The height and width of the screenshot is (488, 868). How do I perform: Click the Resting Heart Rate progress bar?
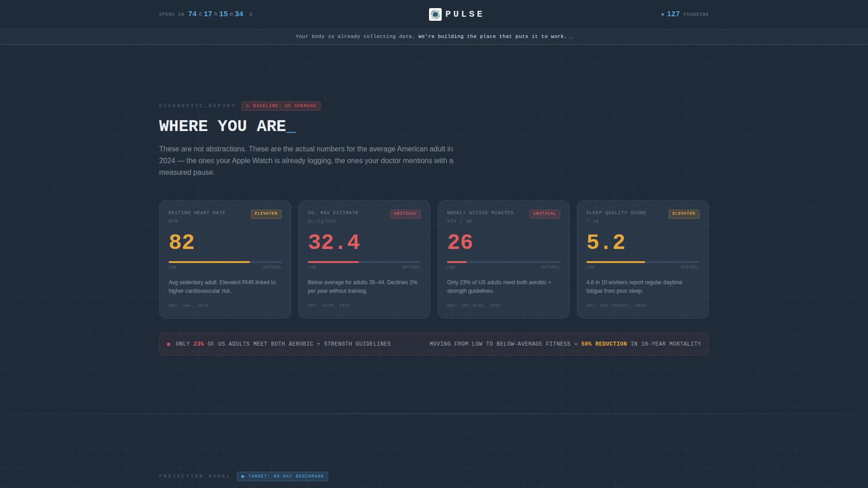[225, 262]
